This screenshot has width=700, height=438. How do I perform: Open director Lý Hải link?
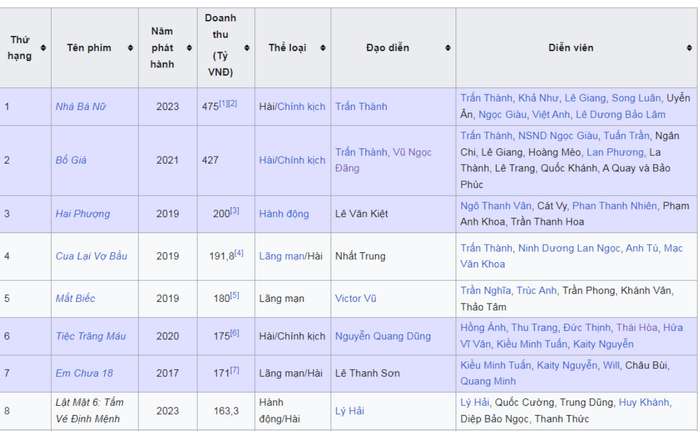click(350, 411)
